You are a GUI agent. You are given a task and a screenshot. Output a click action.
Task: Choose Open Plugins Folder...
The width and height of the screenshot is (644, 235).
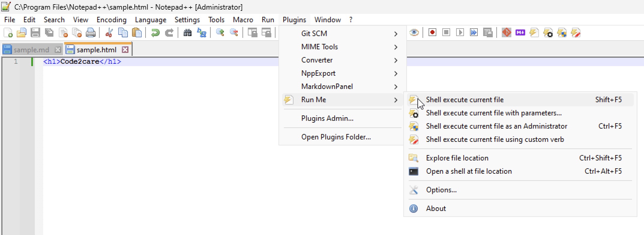[343, 137]
